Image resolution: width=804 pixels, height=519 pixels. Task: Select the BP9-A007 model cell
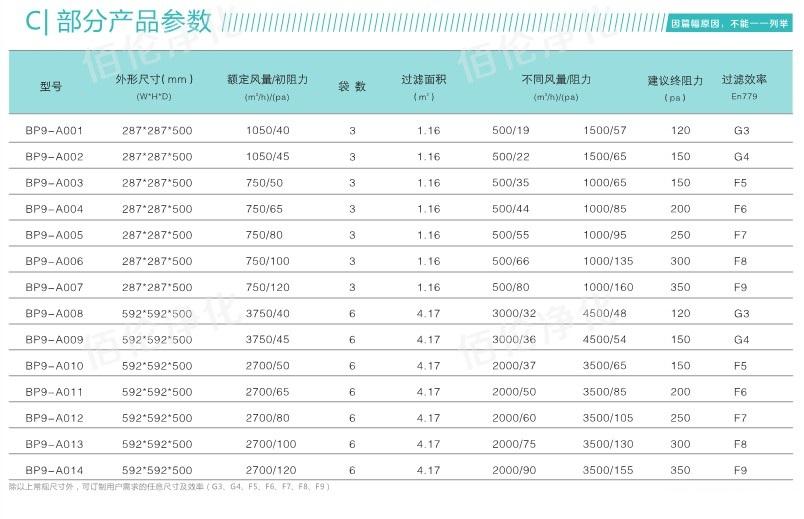tap(54, 287)
